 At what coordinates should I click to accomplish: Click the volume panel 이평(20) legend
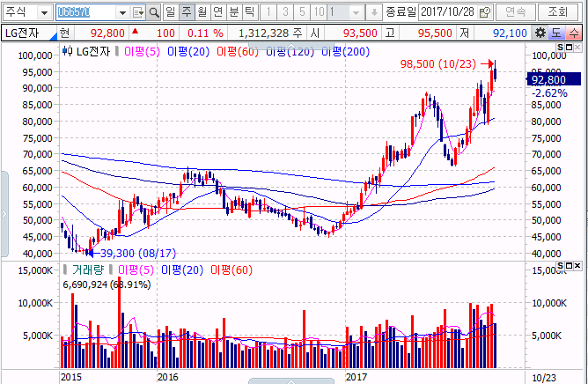(x=182, y=270)
